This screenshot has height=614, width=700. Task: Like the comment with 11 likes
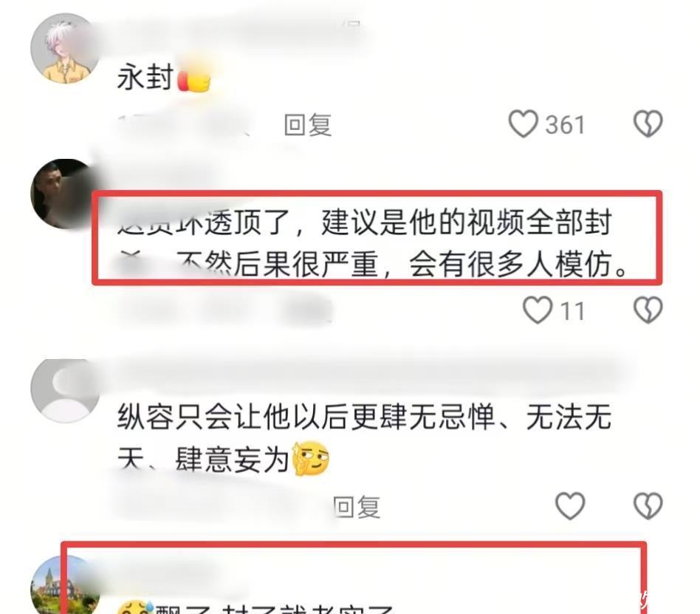tap(538, 310)
